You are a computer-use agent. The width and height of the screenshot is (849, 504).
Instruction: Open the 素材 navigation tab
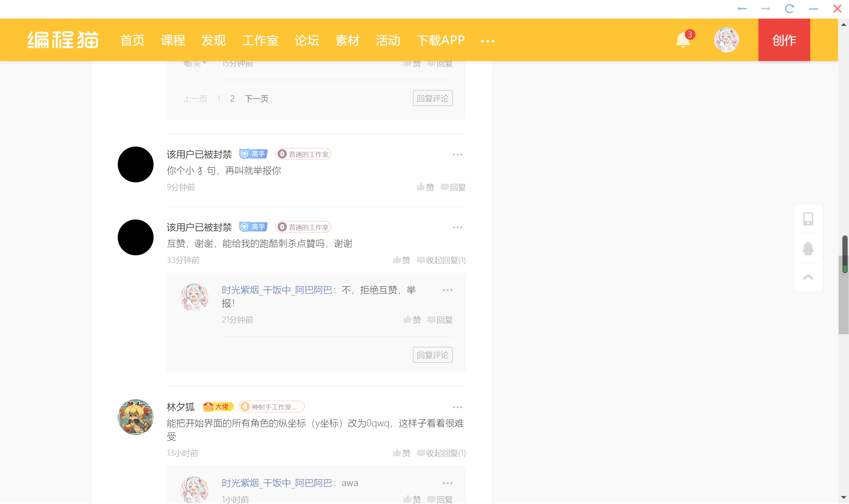coord(348,40)
